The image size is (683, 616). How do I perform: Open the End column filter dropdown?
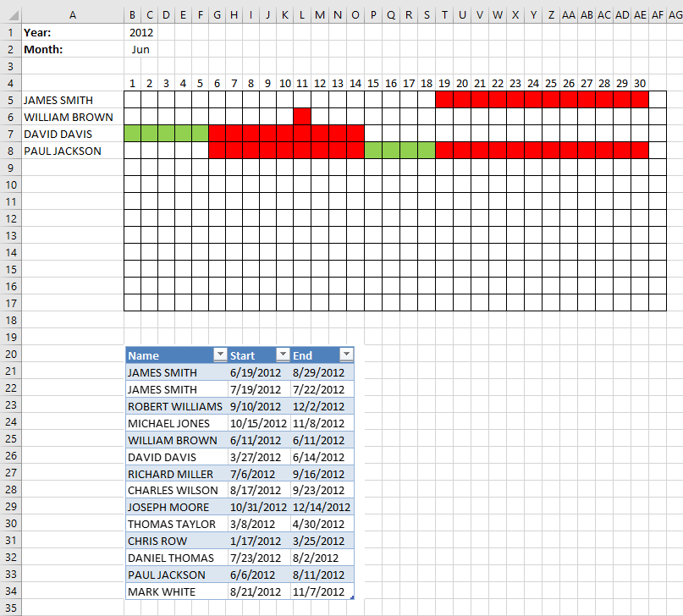click(x=346, y=355)
